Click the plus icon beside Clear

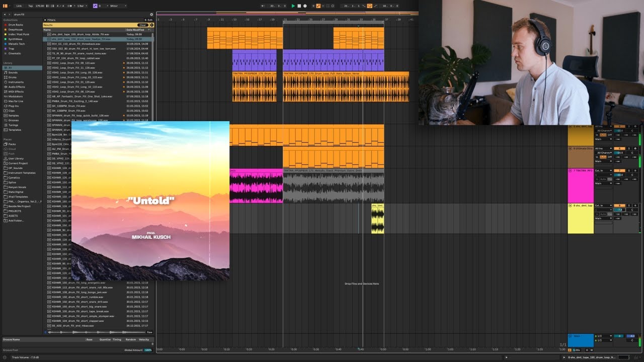tap(151, 25)
